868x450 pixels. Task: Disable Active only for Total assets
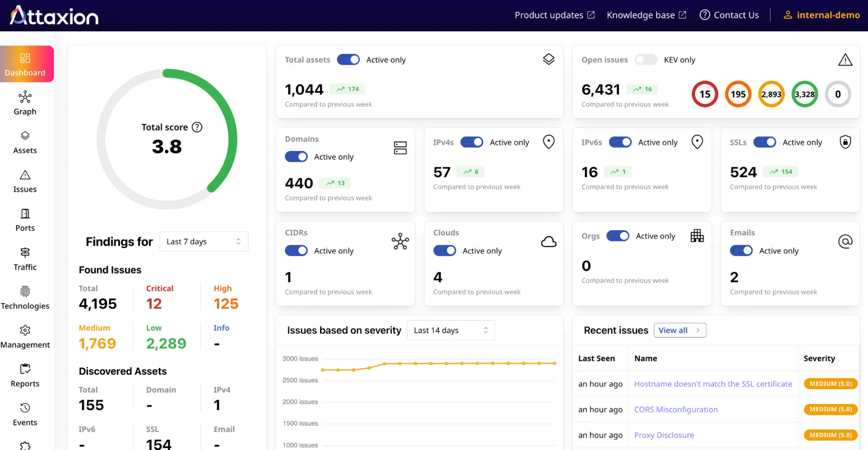[348, 60]
